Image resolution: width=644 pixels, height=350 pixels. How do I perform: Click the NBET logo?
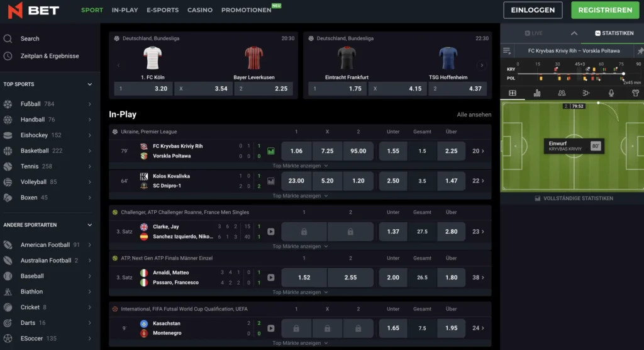pyautogui.click(x=33, y=10)
